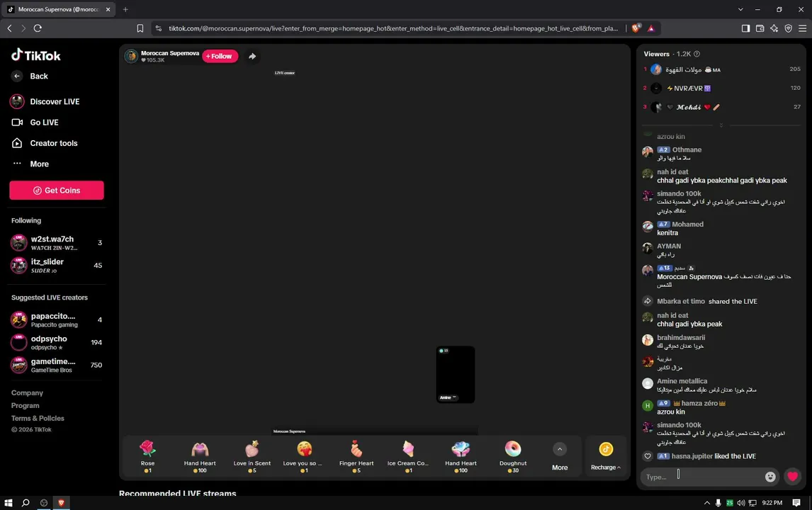Follow Moroccan Supernova
The image size is (812, 510).
click(x=220, y=56)
